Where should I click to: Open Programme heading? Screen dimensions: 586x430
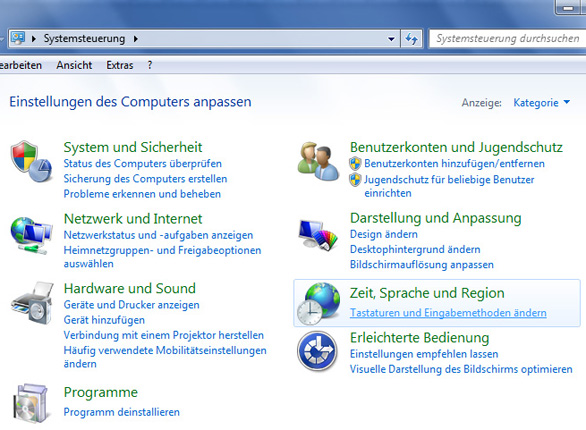101,392
